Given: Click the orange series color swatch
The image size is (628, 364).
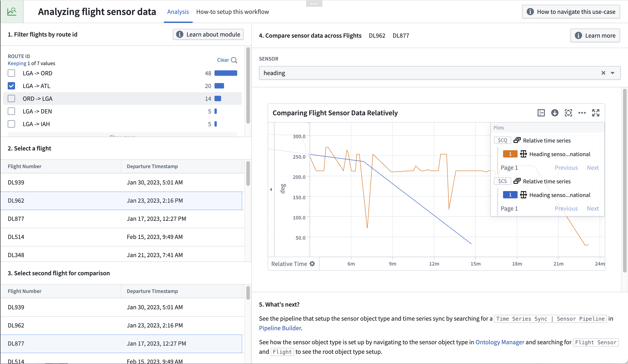Looking at the screenshot, I should coord(510,154).
